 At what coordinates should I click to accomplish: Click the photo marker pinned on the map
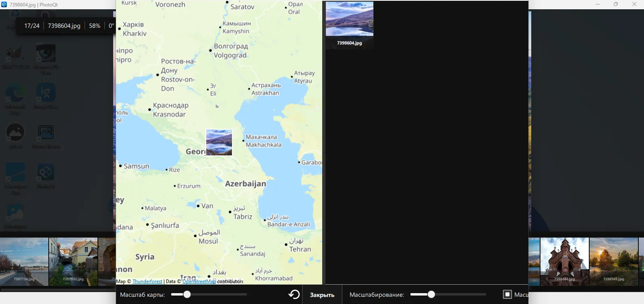tap(219, 143)
